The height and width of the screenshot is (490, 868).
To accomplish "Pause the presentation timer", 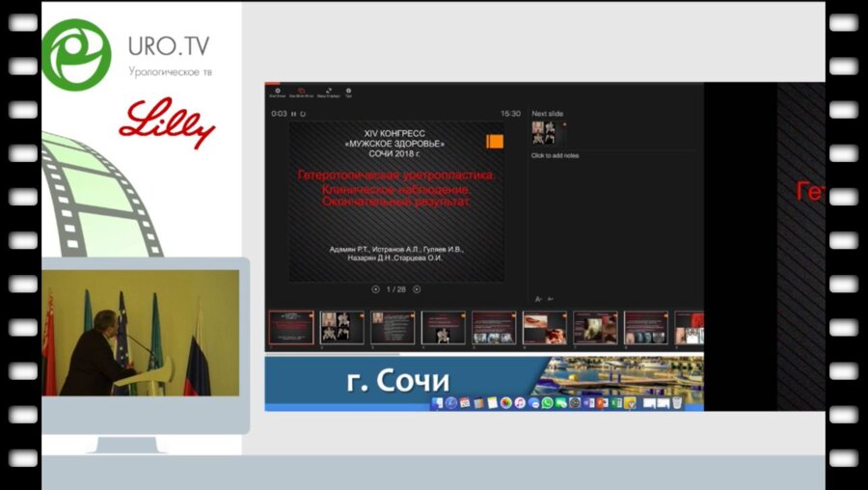I will click(x=293, y=114).
